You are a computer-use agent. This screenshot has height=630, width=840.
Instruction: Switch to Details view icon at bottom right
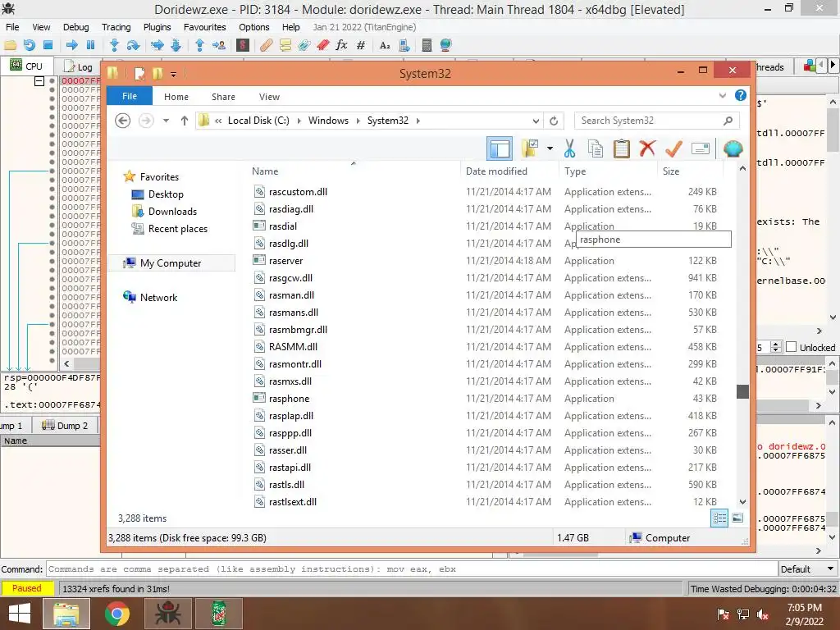719,518
